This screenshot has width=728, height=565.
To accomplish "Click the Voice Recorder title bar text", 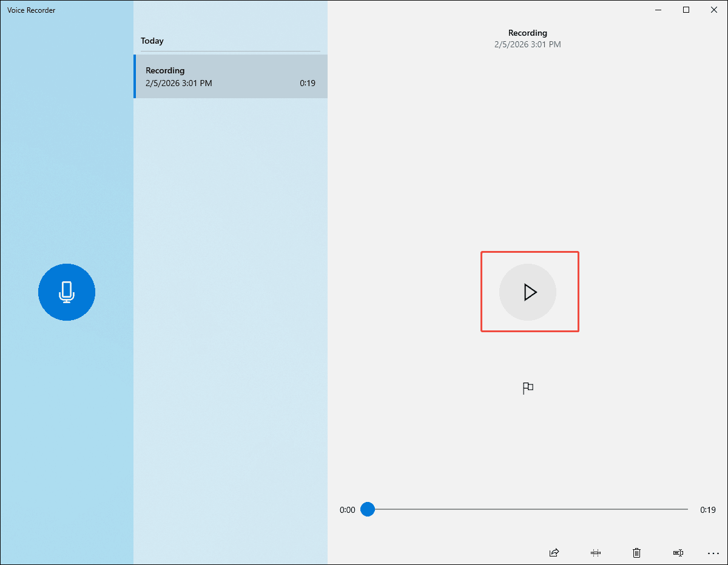I will (31, 10).
